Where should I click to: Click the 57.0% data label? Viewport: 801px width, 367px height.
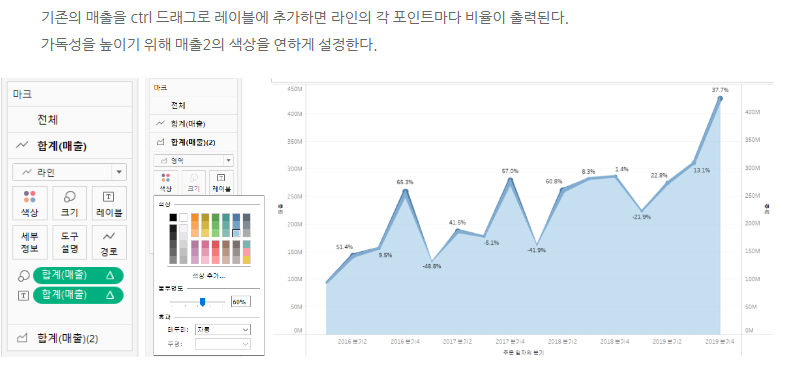510,171
